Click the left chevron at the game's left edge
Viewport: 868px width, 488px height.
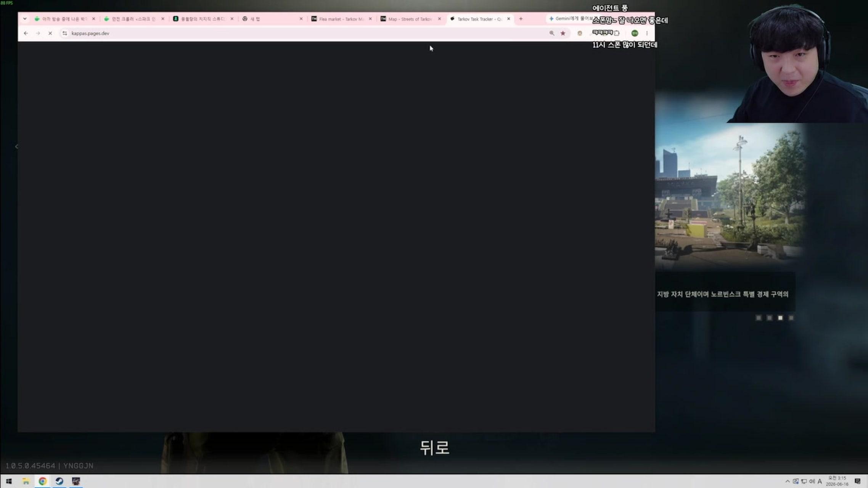[x=16, y=146]
